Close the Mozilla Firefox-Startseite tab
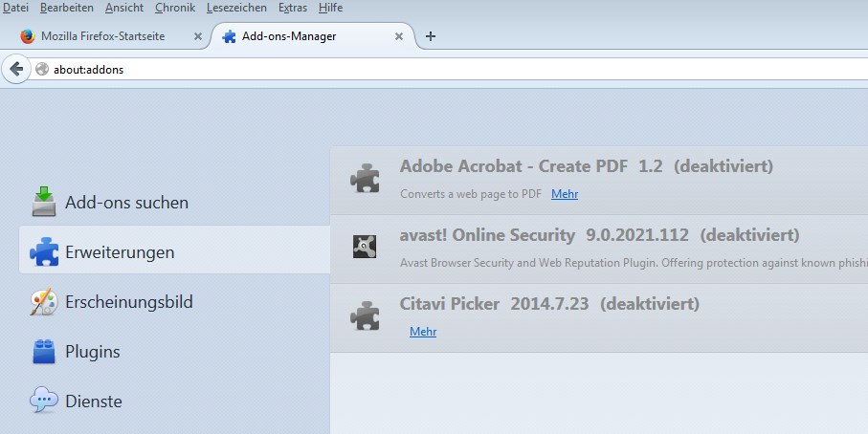The width and height of the screenshot is (868, 434). 198,36
